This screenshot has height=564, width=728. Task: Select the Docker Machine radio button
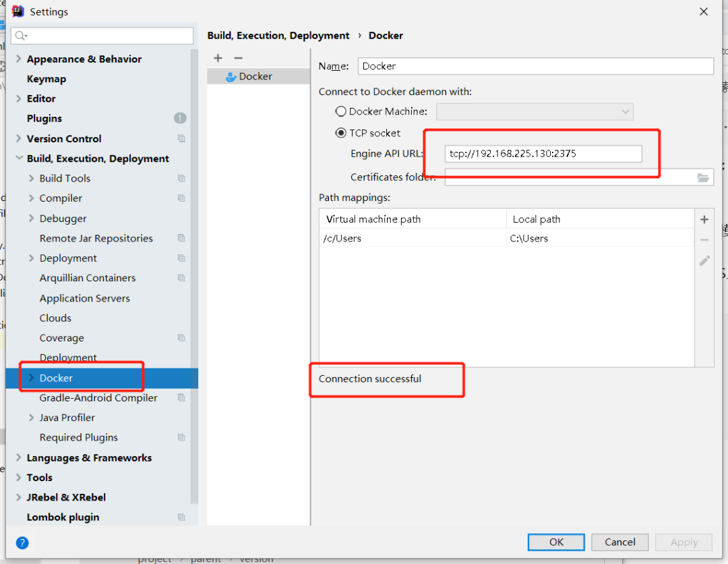tap(341, 111)
